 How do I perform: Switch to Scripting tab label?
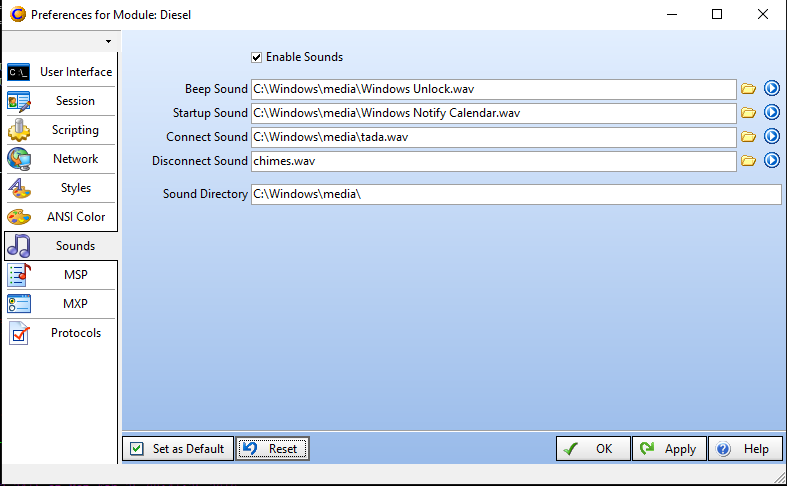(x=75, y=130)
